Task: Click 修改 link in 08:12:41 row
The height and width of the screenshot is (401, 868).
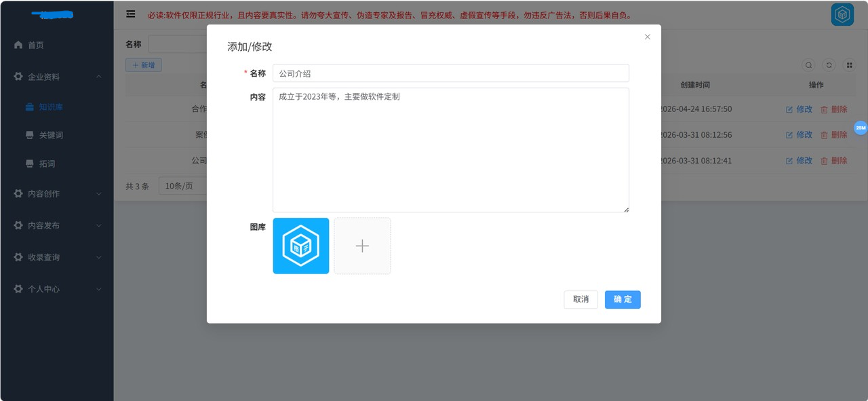Action: click(804, 161)
